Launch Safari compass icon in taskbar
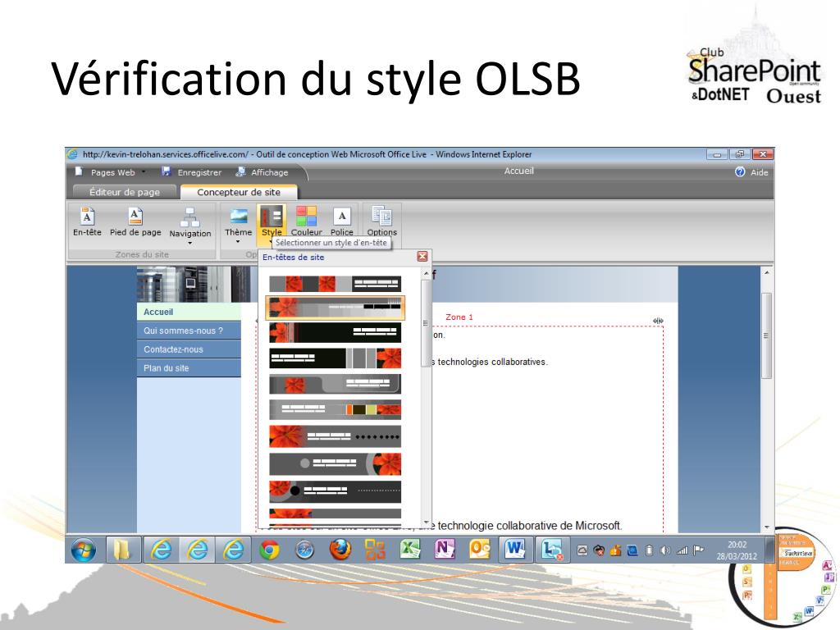The height and width of the screenshot is (630, 840). 305,550
